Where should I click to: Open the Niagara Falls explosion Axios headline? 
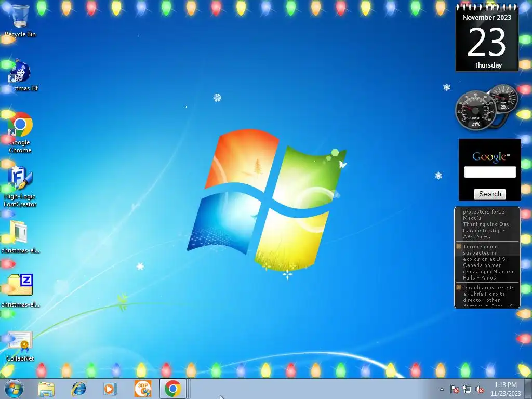tap(488, 262)
